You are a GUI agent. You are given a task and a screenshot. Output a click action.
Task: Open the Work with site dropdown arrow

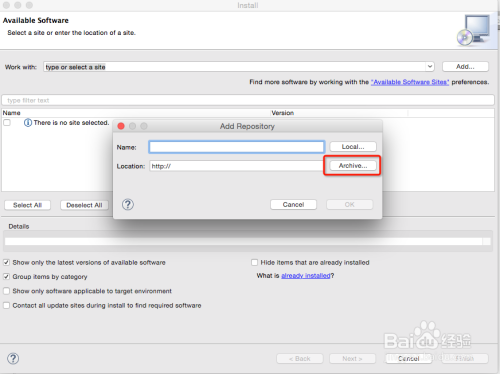(430, 67)
